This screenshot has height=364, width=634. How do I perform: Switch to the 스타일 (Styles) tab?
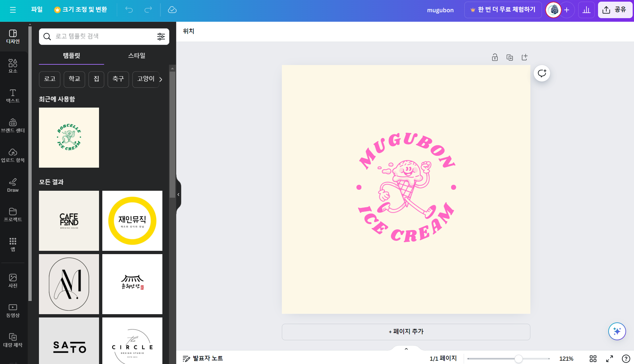137,55
